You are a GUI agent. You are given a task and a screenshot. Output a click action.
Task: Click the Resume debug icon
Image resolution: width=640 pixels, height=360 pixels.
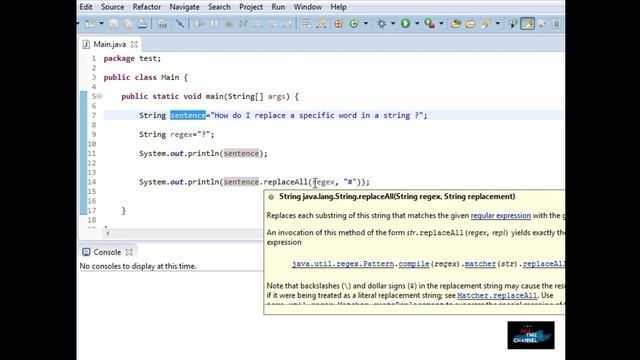[x=199, y=24]
